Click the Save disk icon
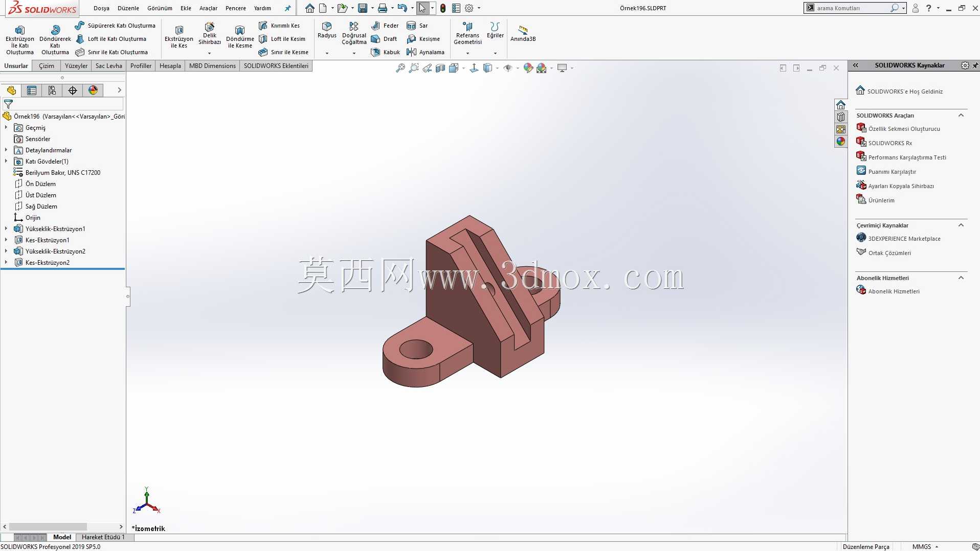 pyautogui.click(x=363, y=8)
